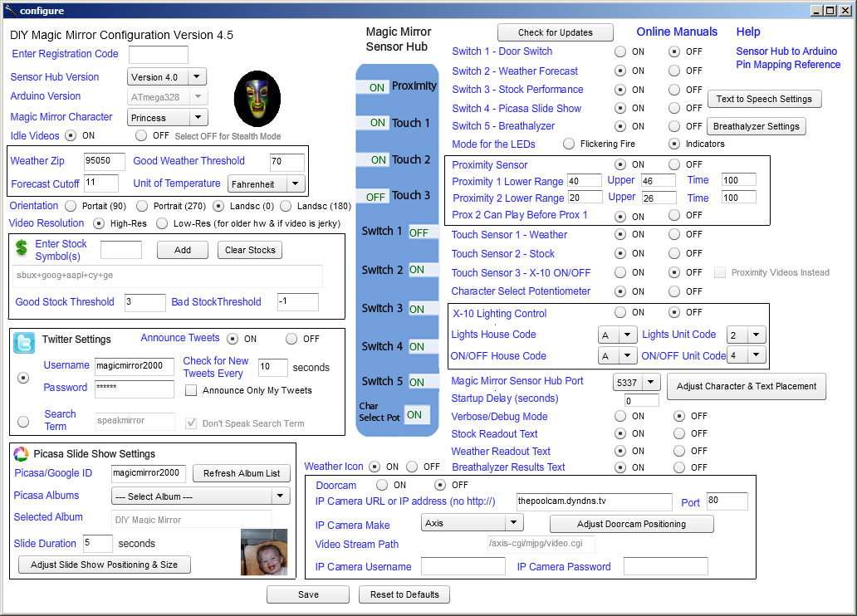Viewport: 857px width, 616px height.
Task: Tick Announce Only My Tweets checkbox
Action: [191, 390]
